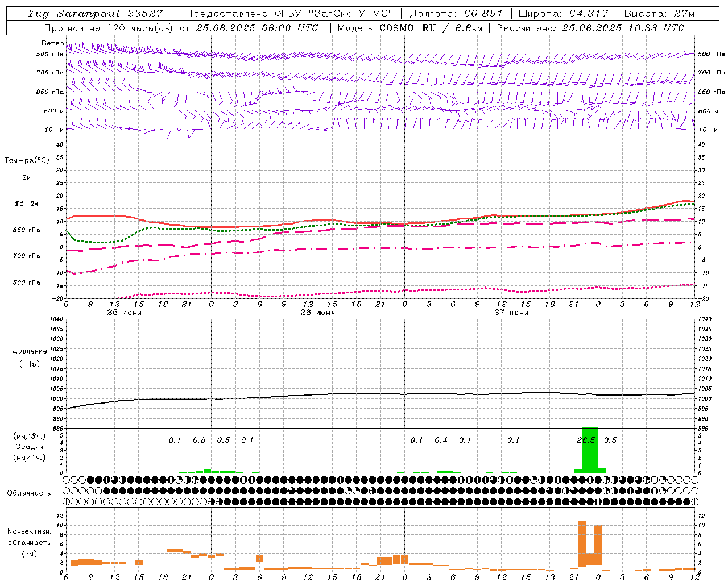This screenshot has height=582, width=728.
Task: Click the solid red line sample under '2м'
Action: pos(26,184)
